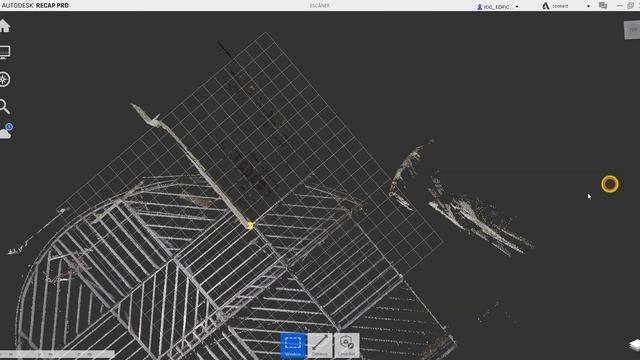Screen dimensions: 640x360
Task: Open the feedback chat icon
Action: tap(602, 6)
